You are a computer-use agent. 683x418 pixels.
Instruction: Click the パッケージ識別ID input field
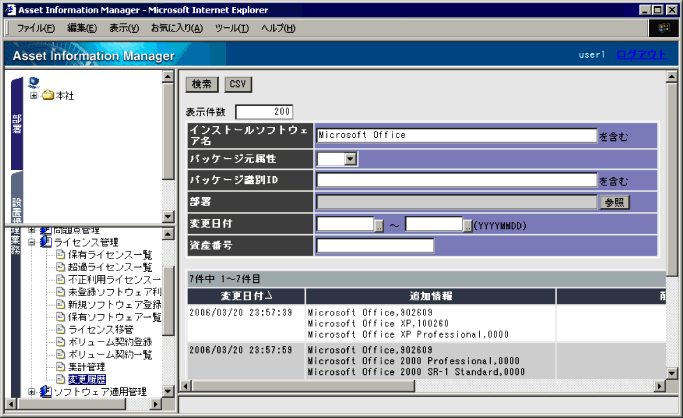pyautogui.click(x=456, y=180)
